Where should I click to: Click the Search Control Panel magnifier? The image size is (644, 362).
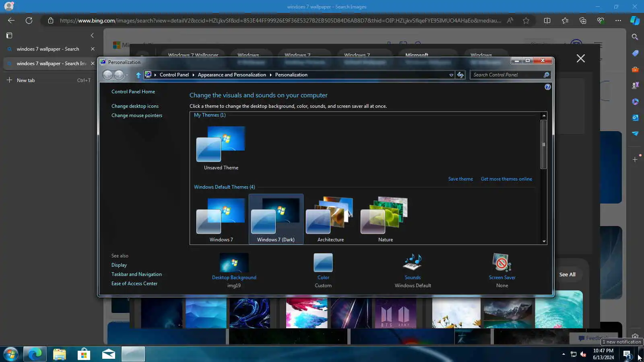pos(546,75)
